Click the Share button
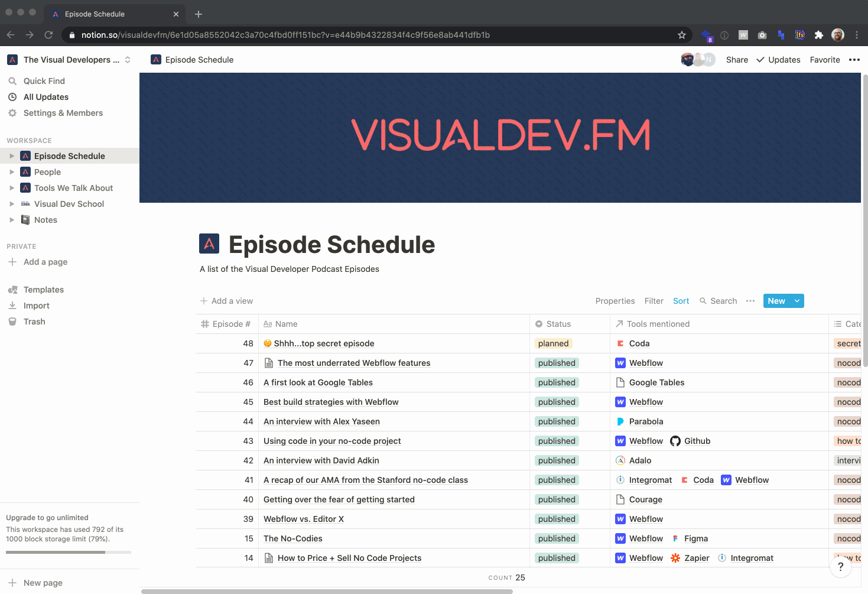 737,60
